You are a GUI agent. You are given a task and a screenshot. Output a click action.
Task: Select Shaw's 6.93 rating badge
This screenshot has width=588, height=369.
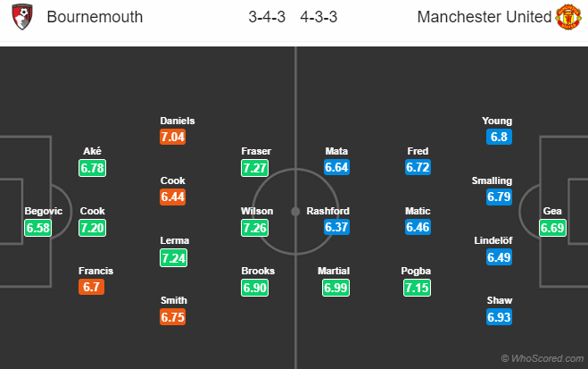point(500,317)
